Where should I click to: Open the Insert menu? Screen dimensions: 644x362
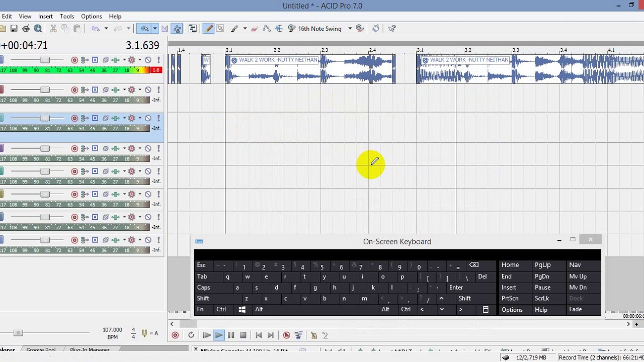[x=45, y=17]
